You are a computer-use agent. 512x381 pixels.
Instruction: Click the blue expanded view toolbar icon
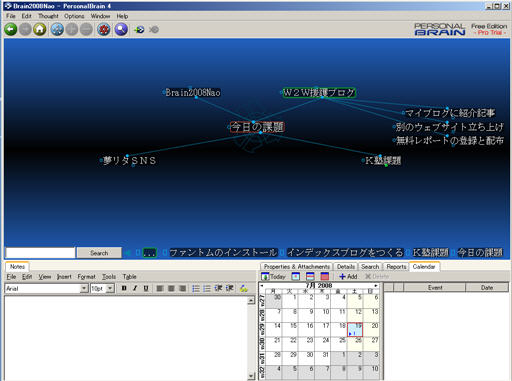pyautogui.click(x=57, y=30)
